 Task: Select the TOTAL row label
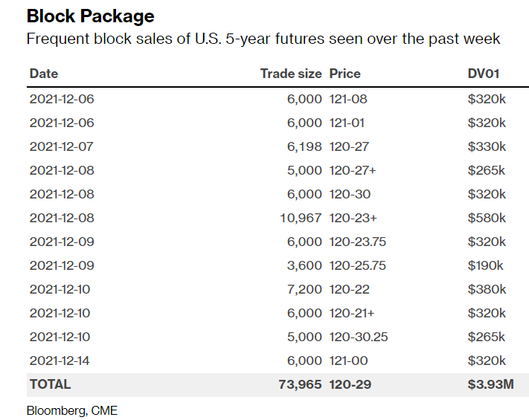coord(50,384)
